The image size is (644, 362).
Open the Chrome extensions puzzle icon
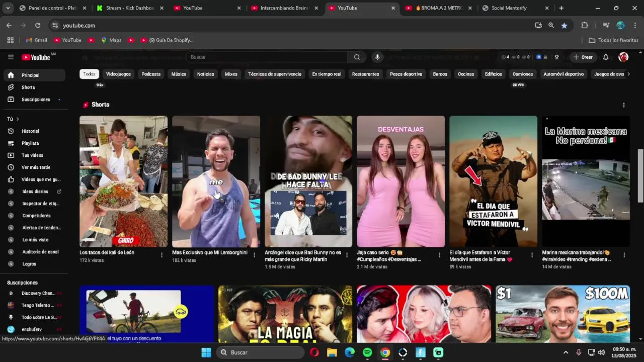585,26
